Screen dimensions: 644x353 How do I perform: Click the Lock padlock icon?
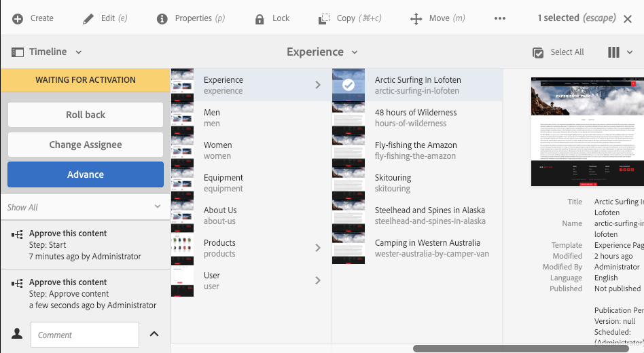click(x=260, y=19)
